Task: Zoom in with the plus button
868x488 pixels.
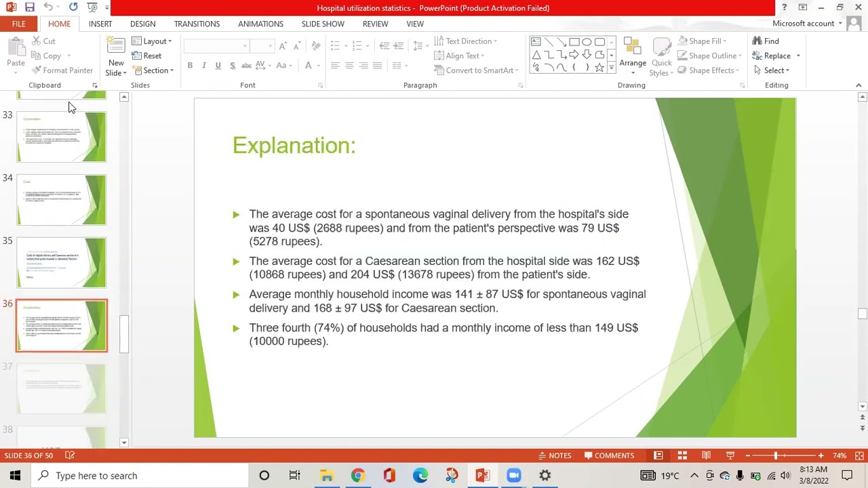Action: click(x=821, y=455)
